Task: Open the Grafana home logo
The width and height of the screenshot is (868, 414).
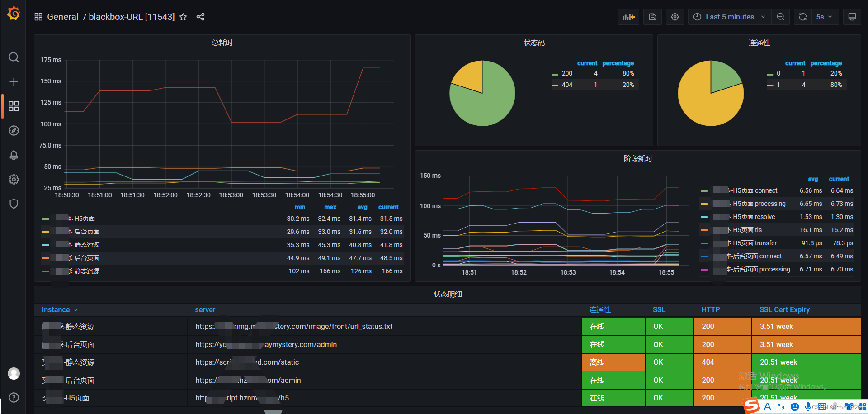Action: tap(14, 14)
